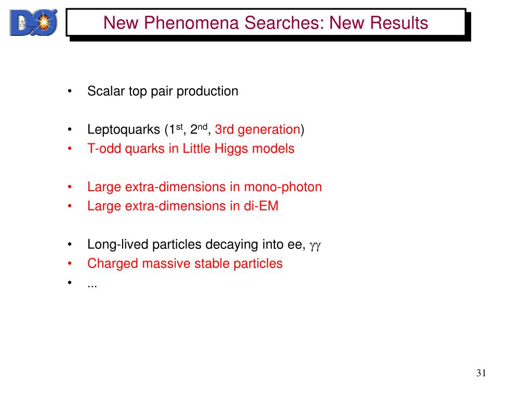Select 'T-odd quarks in Little Higgs models'
532x399 pixels.
(x=191, y=149)
